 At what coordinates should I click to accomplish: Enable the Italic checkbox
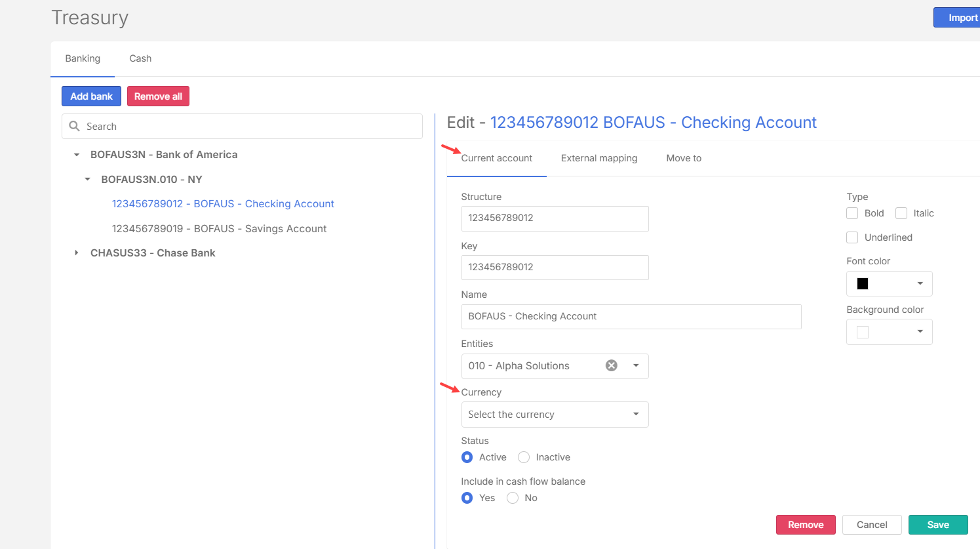901,213
